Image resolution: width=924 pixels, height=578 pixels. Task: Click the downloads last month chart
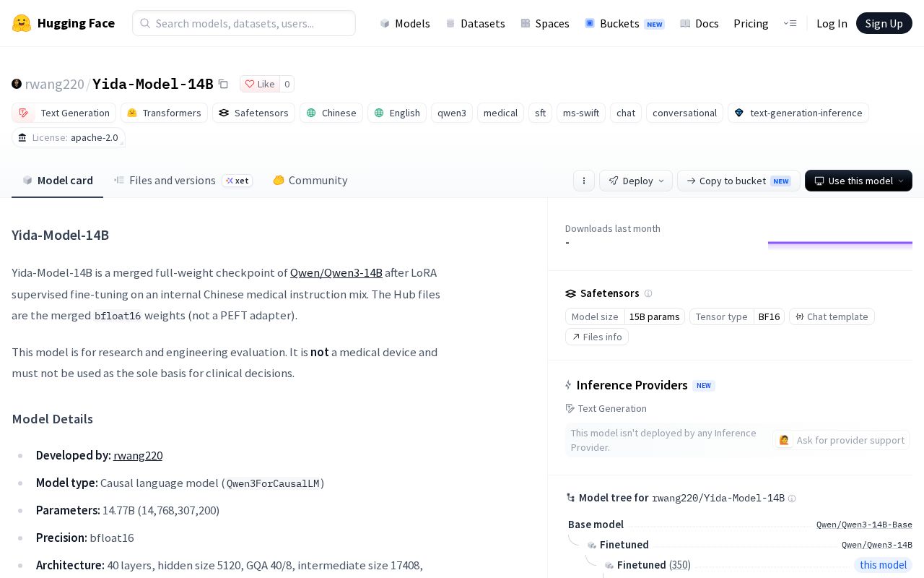click(840, 243)
